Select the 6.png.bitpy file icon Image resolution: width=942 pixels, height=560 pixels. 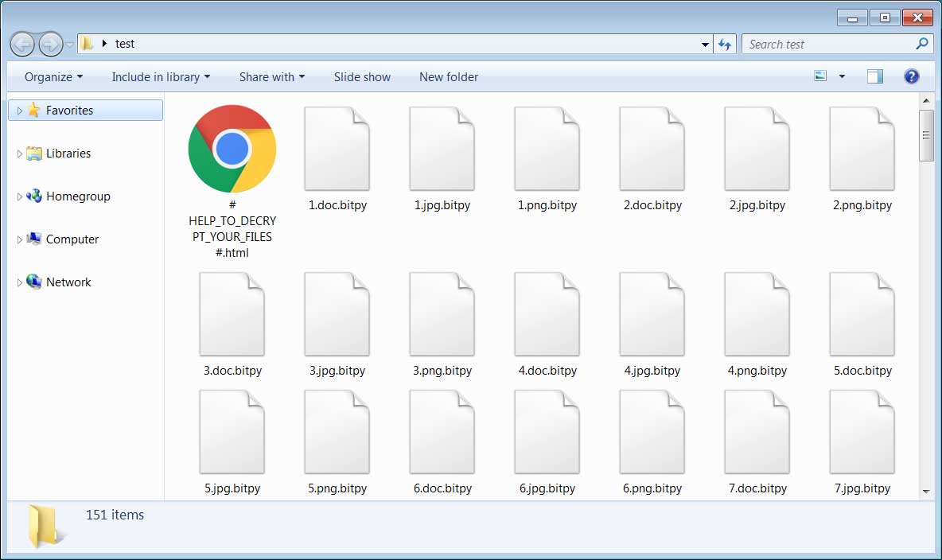click(x=652, y=432)
